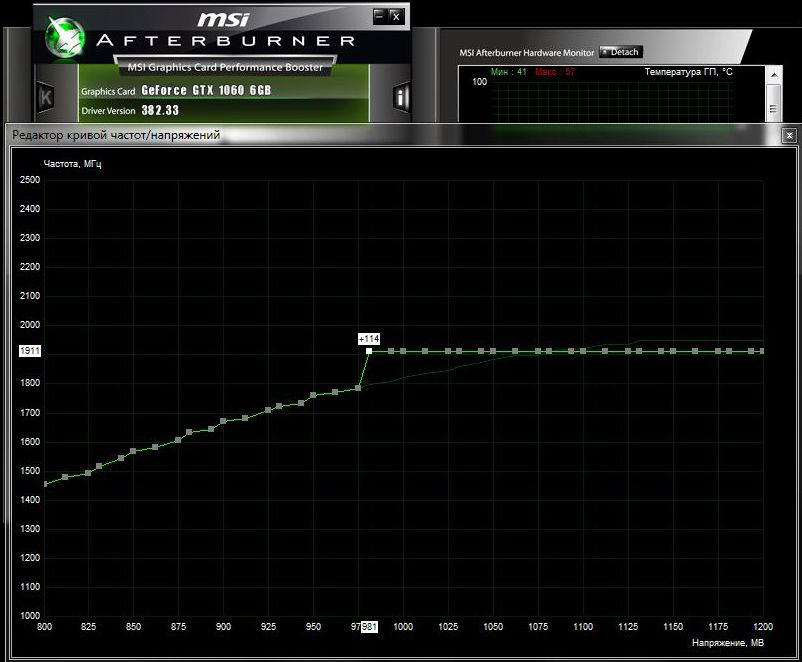This screenshot has height=662, width=802.
Task: Click the +114 offset tooltip label
Action: pos(369,339)
